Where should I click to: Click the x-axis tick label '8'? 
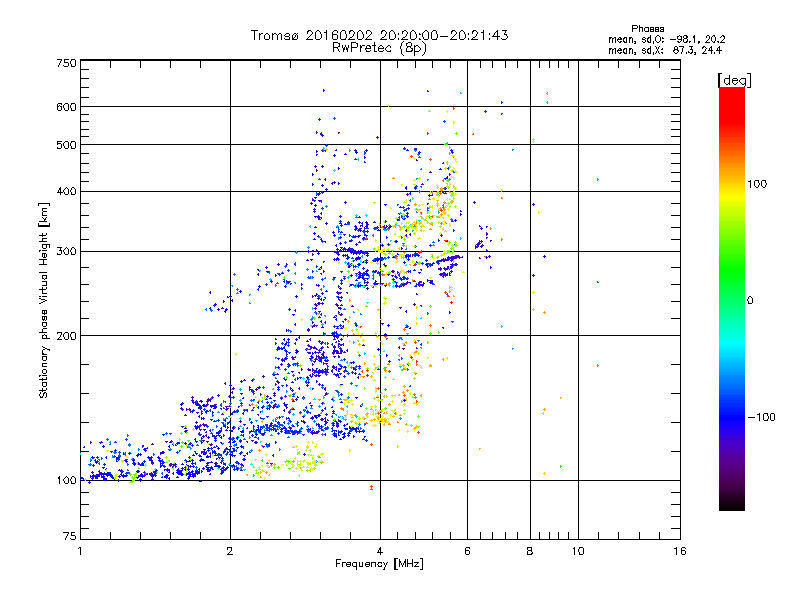click(x=530, y=551)
